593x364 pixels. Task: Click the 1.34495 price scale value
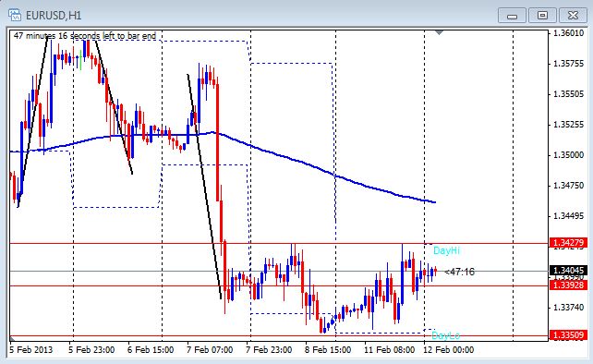coord(568,215)
